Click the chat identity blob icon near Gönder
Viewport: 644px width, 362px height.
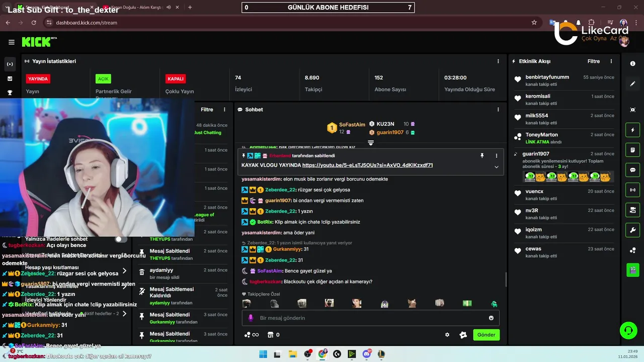coord(463,335)
